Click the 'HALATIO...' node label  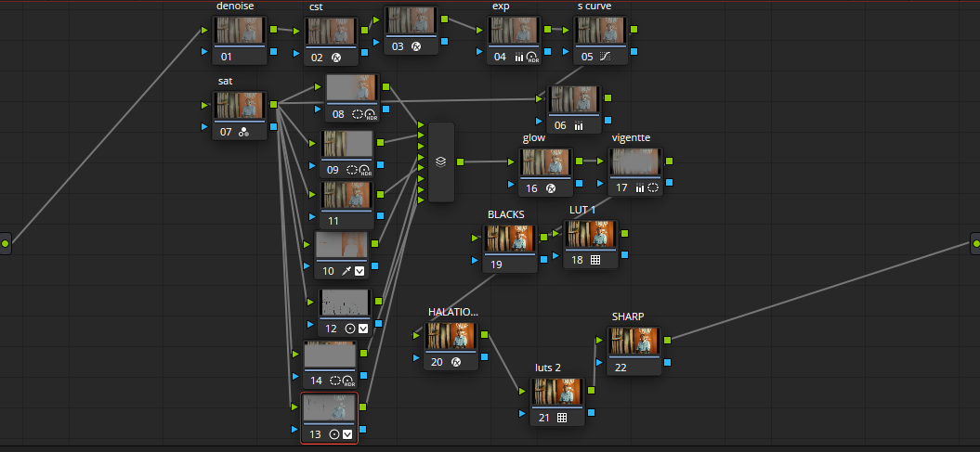tap(453, 312)
